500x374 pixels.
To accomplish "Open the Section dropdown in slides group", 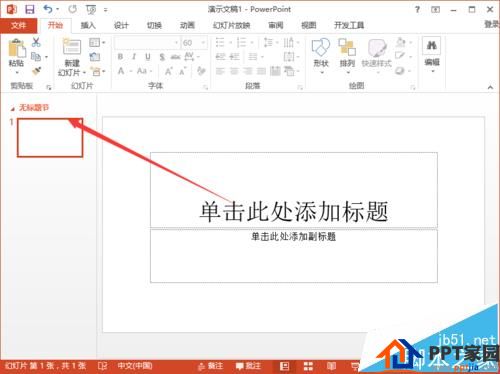I will 99,71.
